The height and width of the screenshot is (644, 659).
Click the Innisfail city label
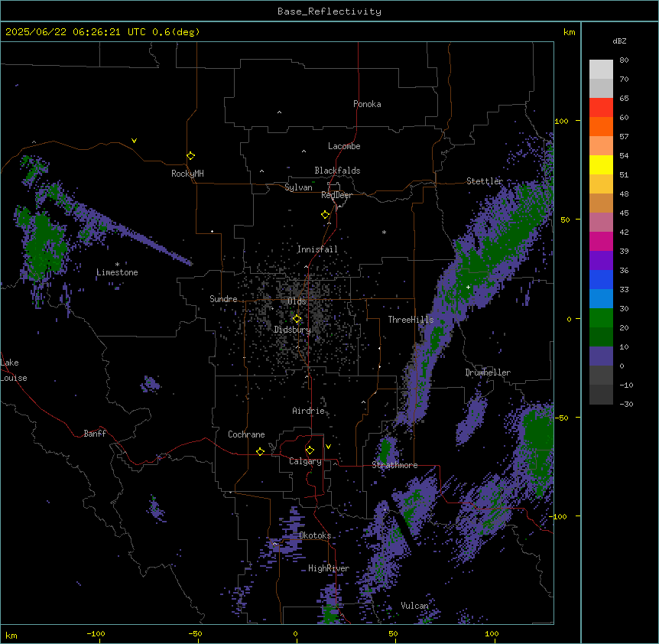pyautogui.click(x=317, y=249)
